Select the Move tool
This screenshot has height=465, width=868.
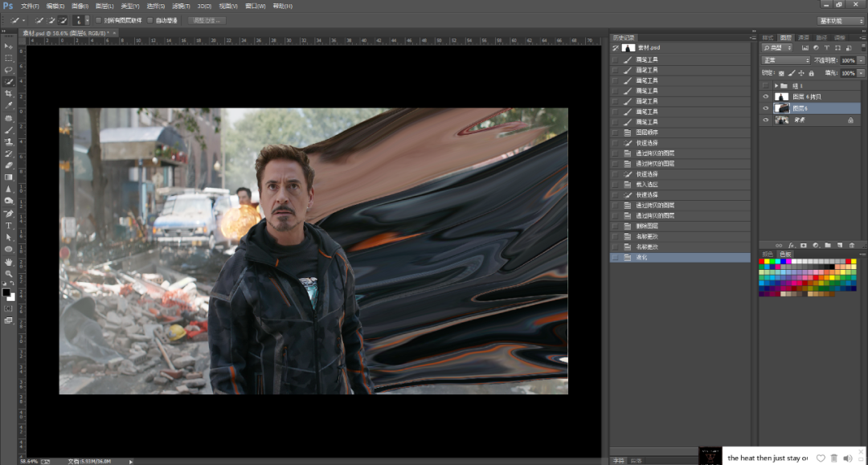pyautogui.click(x=8, y=47)
